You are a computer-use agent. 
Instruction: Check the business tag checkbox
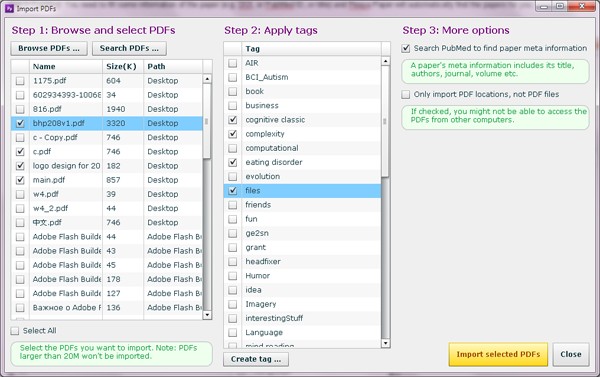(x=232, y=106)
